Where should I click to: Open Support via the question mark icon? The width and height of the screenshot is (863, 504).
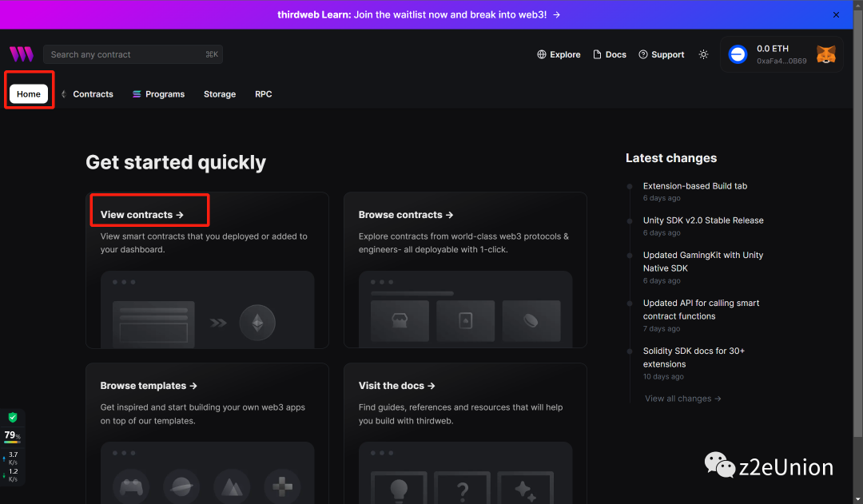643,54
